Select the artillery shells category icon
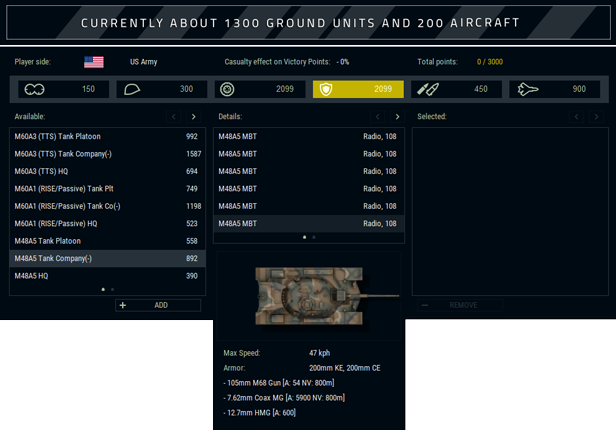Screen dimensions: 616x430 pyautogui.click(x=428, y=89)
